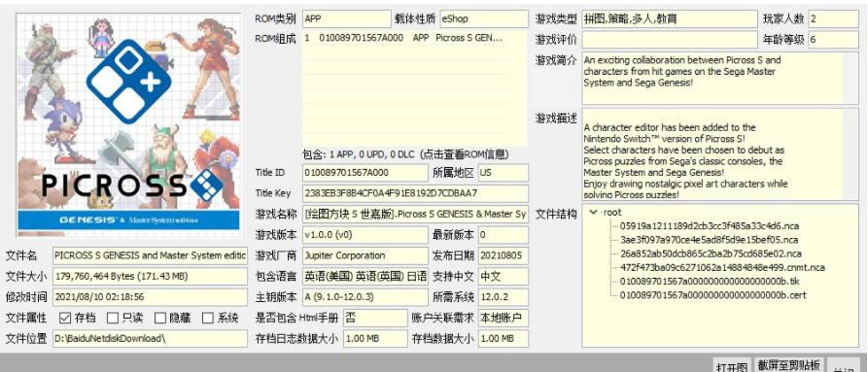Screen dimensions: 868x372
Task: Collapse the root node in file structure
Action: pos(594,213)
